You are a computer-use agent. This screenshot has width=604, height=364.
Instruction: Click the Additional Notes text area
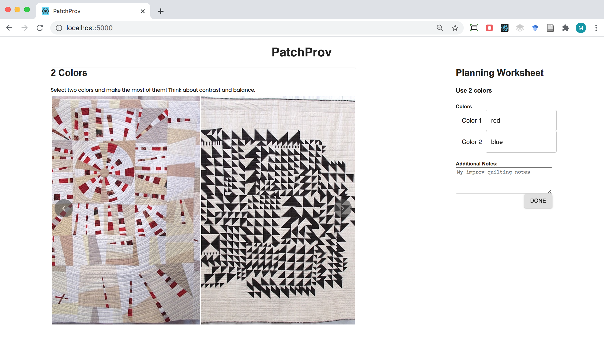(504, 180)
